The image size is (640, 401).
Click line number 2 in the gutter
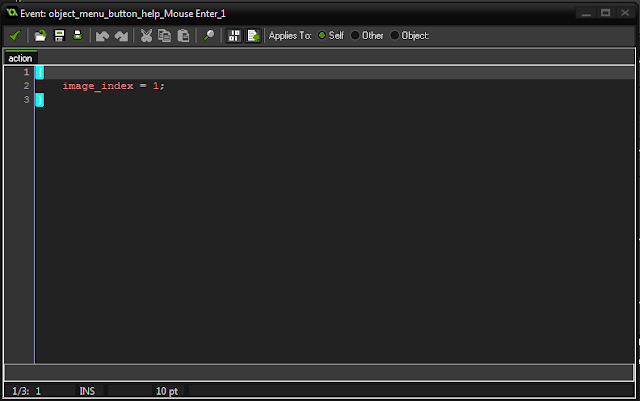[27, 86]
